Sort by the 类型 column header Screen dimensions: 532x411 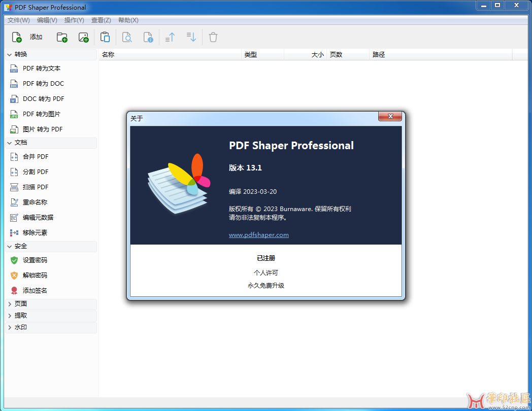(262, 55)
